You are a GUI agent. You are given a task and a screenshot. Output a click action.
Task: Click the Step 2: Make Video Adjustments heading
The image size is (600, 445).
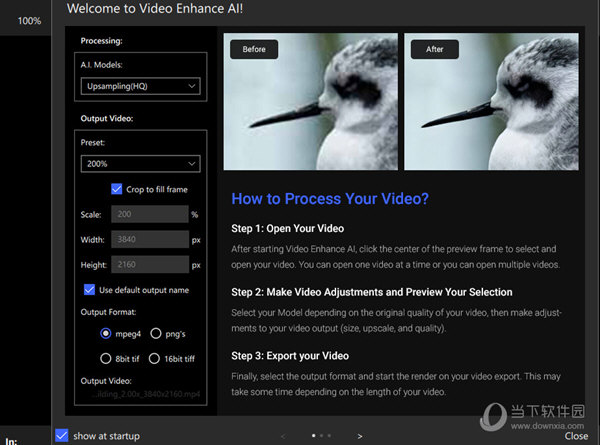point(372,292)
